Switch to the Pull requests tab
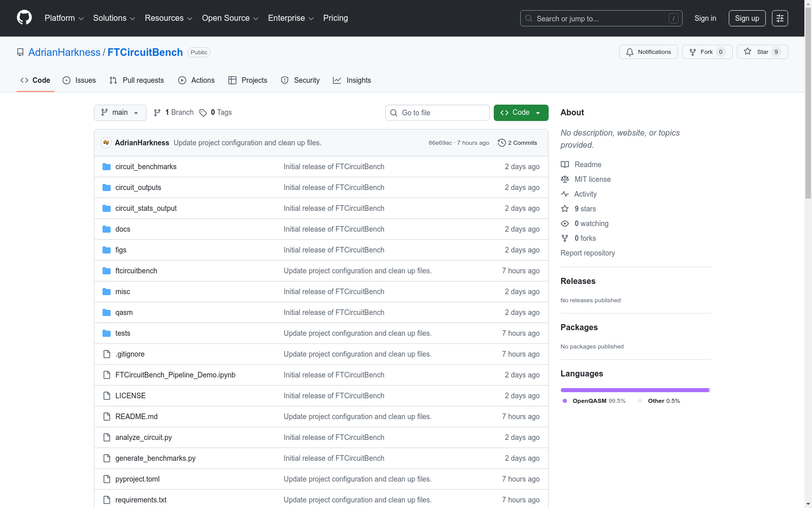The height and width of the screenshot is (508, 812). pyautogui.click(x=137, y=80)
